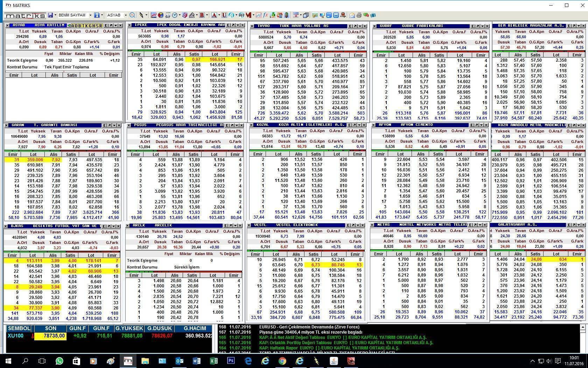Click the printer icon in toolbar
Image resolution: width=588 pixels, height=368 pixels.
pos(359,15)
